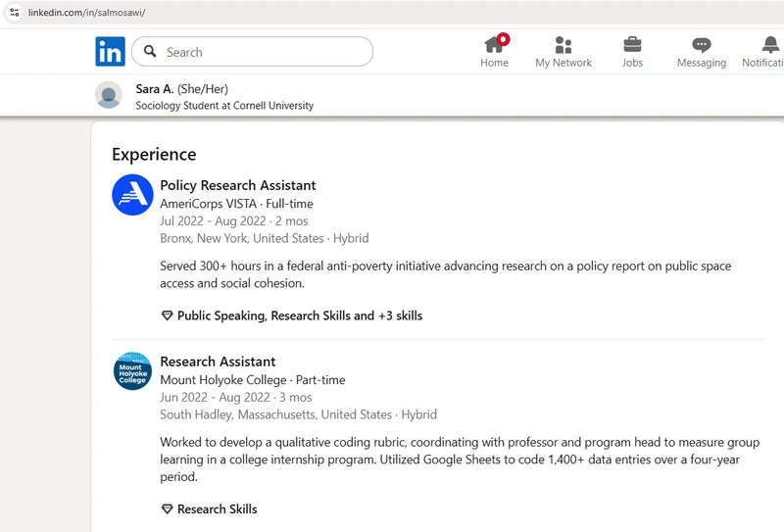Expand Public Speaking, Research Skills and +3 skills

tap(300, 316)
